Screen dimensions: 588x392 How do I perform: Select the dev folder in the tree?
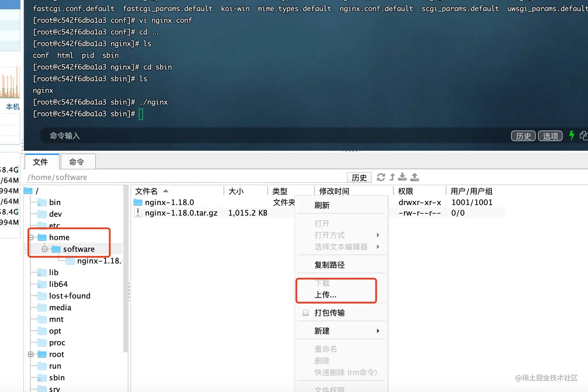click(55, 214)
